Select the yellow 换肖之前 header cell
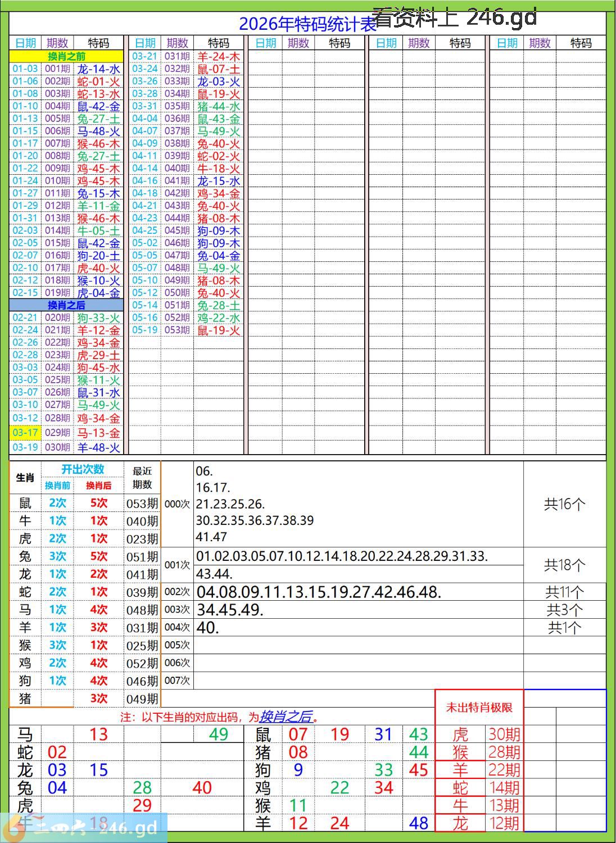616x843 pixels. tap(66, 56)
